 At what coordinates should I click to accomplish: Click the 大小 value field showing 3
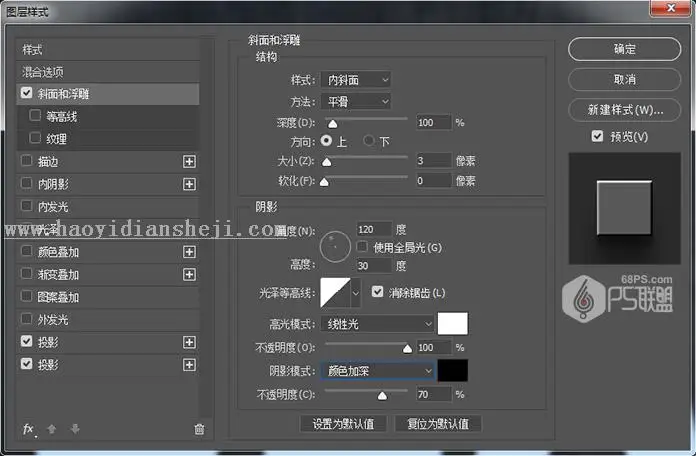tap(434, 161)
